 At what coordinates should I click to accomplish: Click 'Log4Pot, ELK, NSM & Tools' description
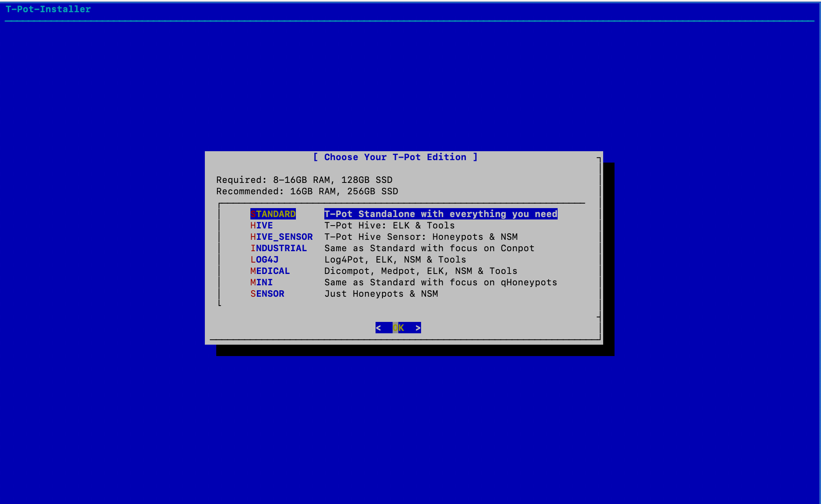[395, 259]
